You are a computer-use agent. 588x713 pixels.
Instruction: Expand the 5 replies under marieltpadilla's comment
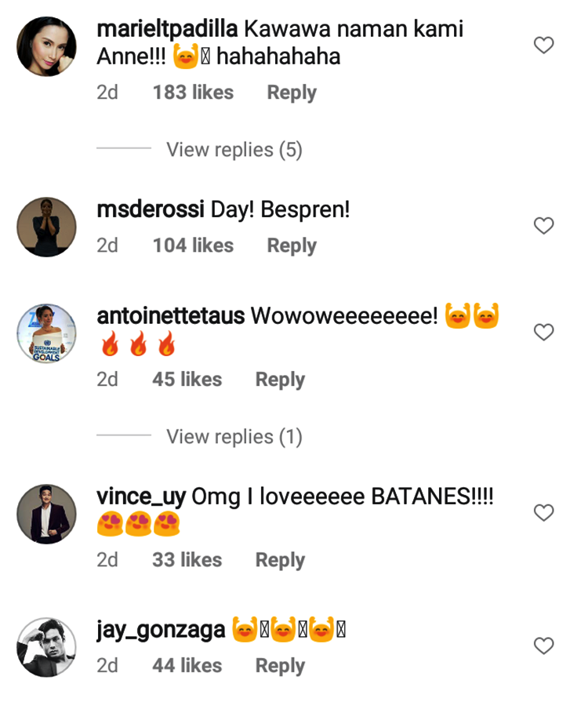234,150
